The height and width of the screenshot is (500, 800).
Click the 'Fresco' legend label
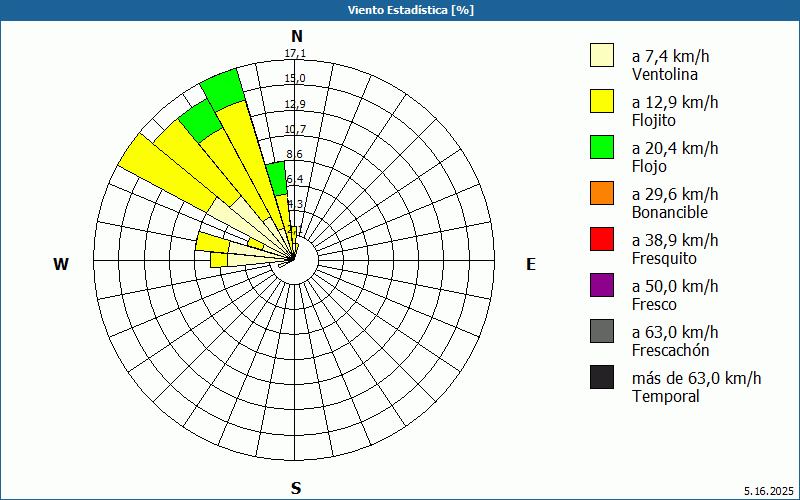[x=654, y=305]
